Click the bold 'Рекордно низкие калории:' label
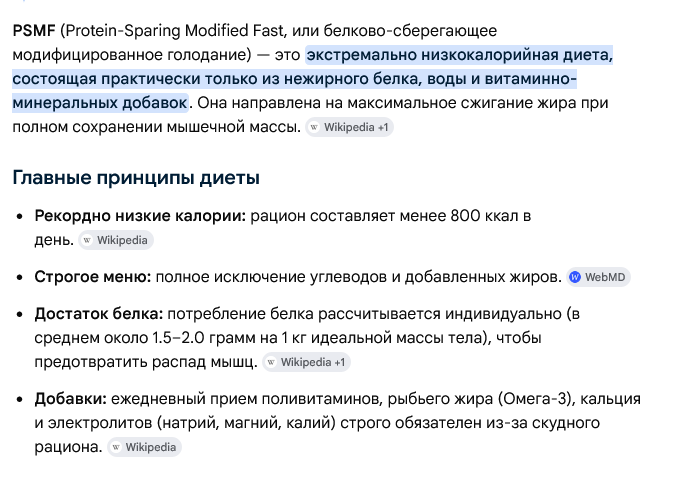This screenshot has height=477, width=690. click(140, 216)
